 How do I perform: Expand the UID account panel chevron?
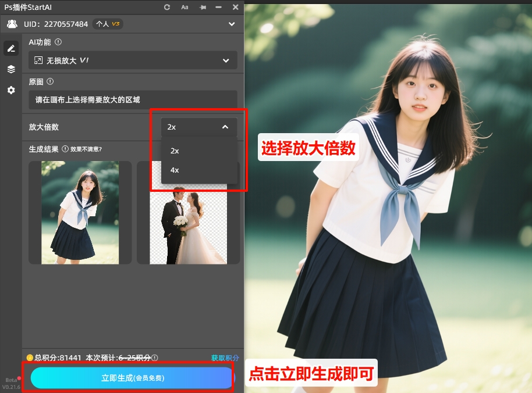tap(232, 24)
